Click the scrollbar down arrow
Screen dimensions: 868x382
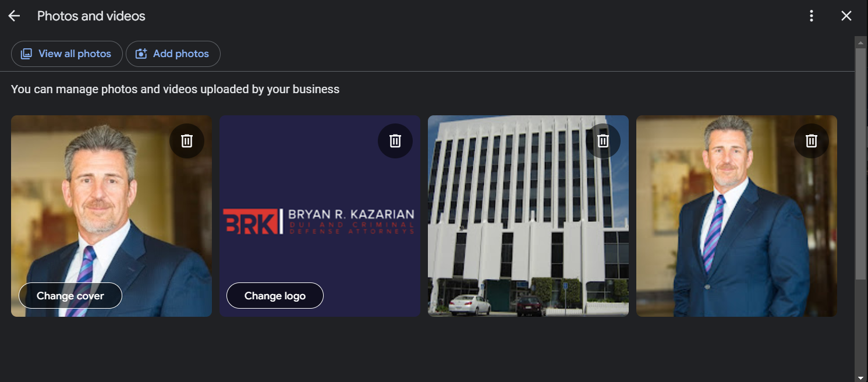[861, 377]
